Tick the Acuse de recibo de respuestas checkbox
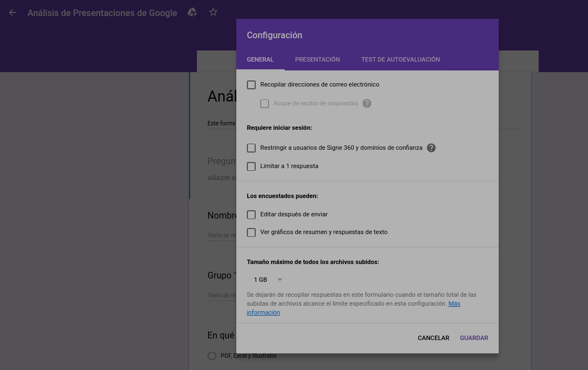 pyautogui.click(x=265, y=104)
